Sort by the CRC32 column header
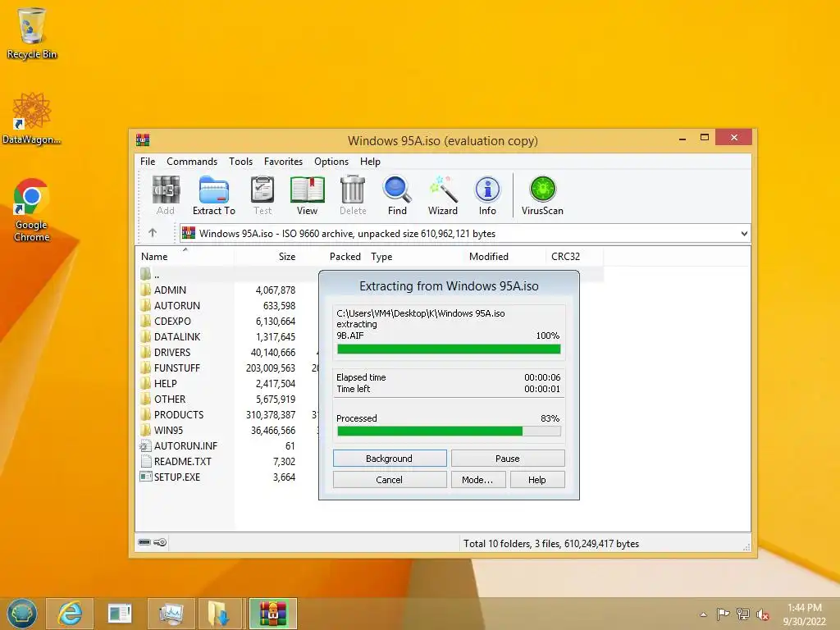This screenshot has height=630, width=840. 574,256
